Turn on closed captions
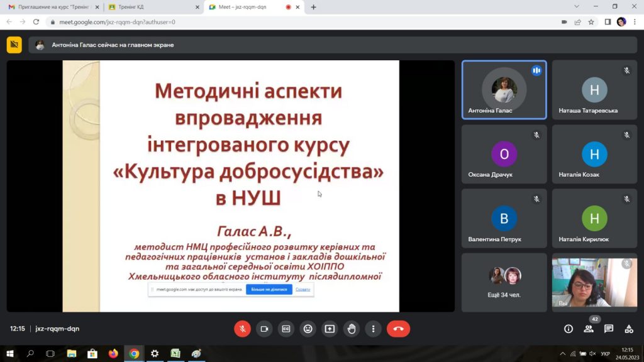This screenshot has width=644, height=362. click(x=286, y=329)
